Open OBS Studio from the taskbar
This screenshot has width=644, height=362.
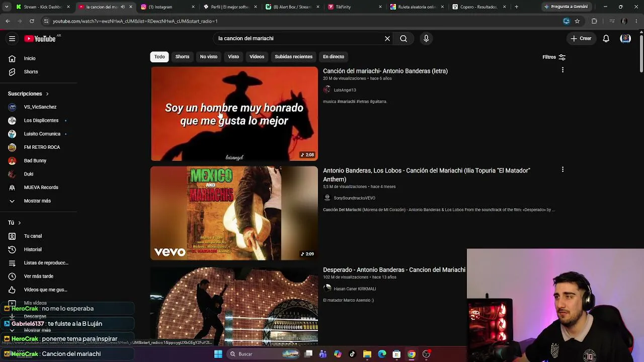tap(426, 354)
